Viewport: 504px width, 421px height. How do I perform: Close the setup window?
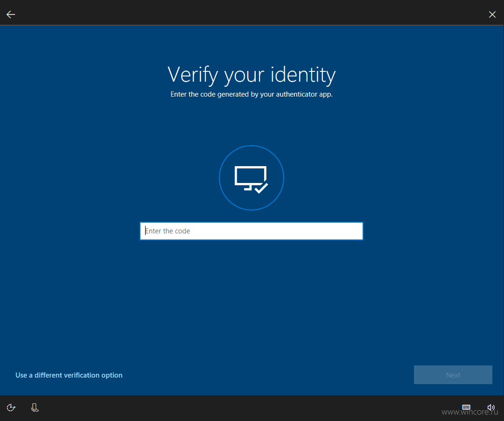492,14
